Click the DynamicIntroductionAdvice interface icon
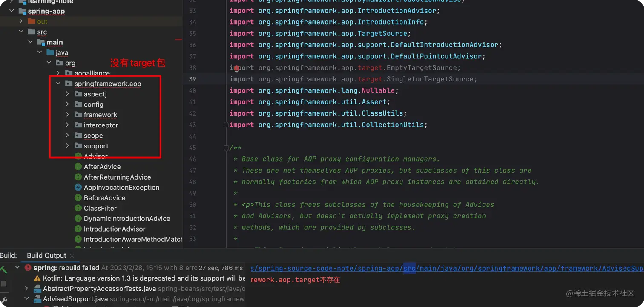 [78, 218]
